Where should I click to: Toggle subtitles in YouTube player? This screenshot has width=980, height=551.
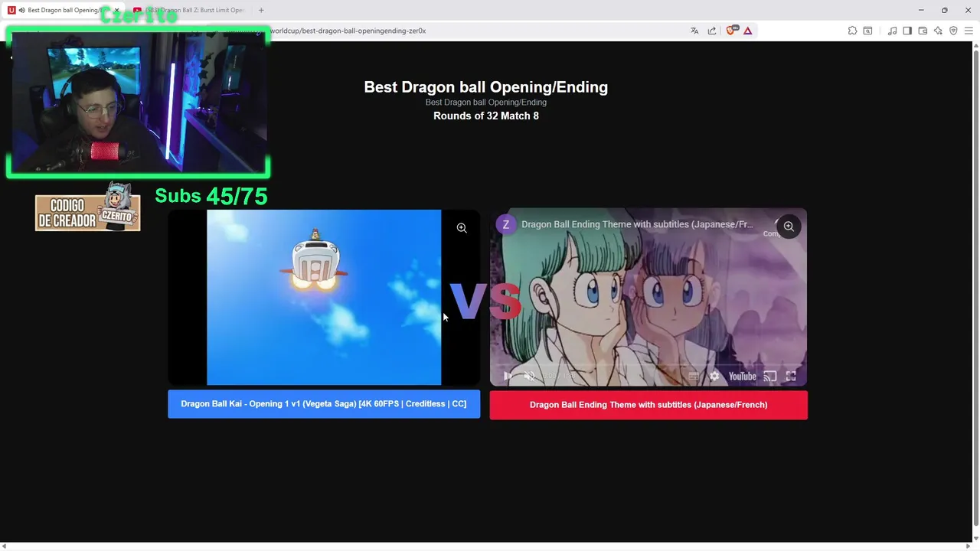694,377
